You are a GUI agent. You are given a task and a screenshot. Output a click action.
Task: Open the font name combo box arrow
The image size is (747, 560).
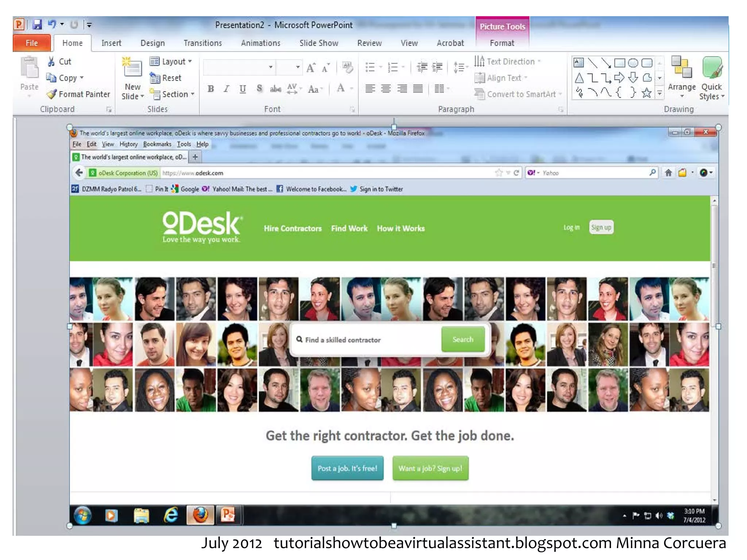click(271, 67)
